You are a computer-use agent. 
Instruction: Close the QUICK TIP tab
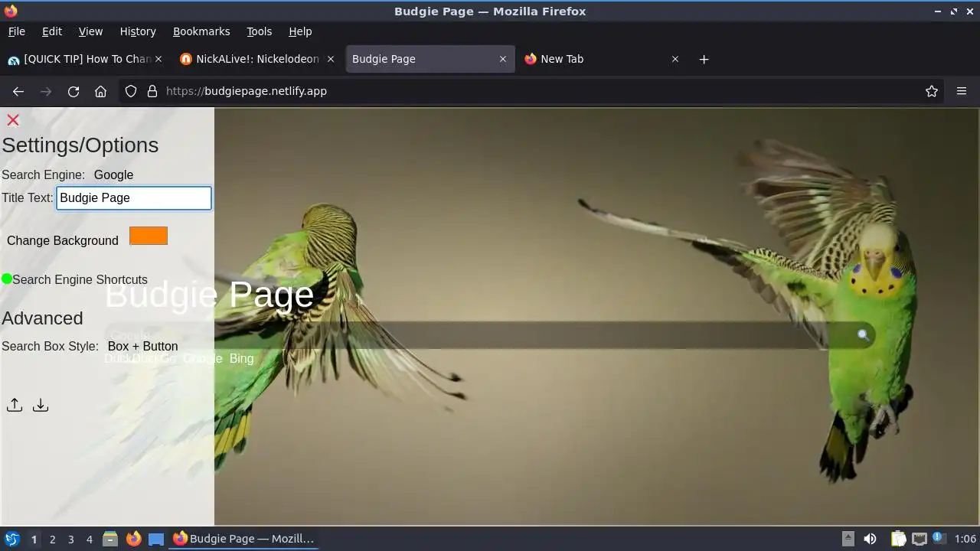[158, 59]
